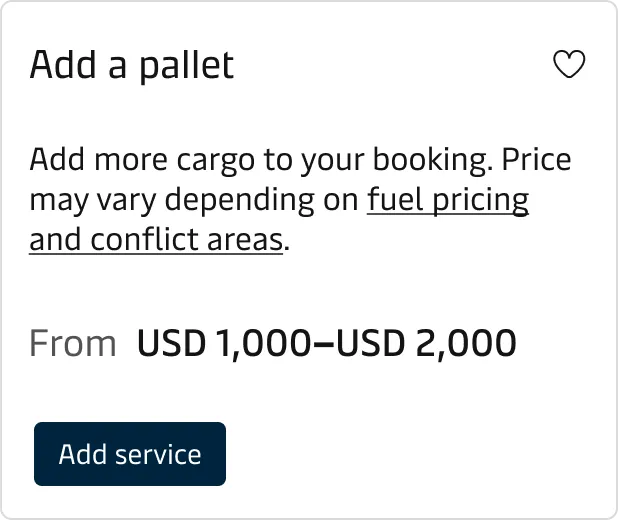Viewport: 618px width, 520px height.
Task: Click the heart favorite icon
Action: [x=569, y=66]
